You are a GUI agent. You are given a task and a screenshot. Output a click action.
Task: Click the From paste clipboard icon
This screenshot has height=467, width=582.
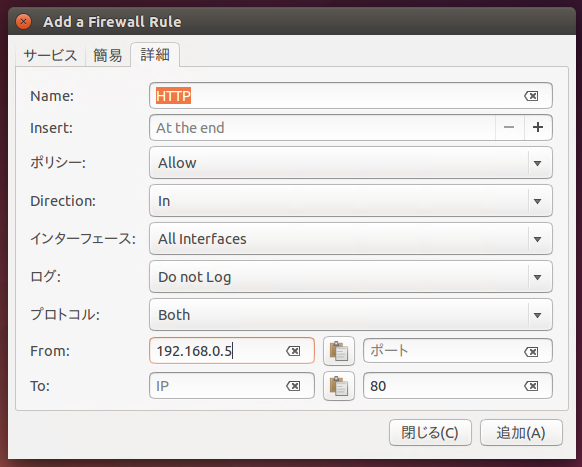coord(339,351)
